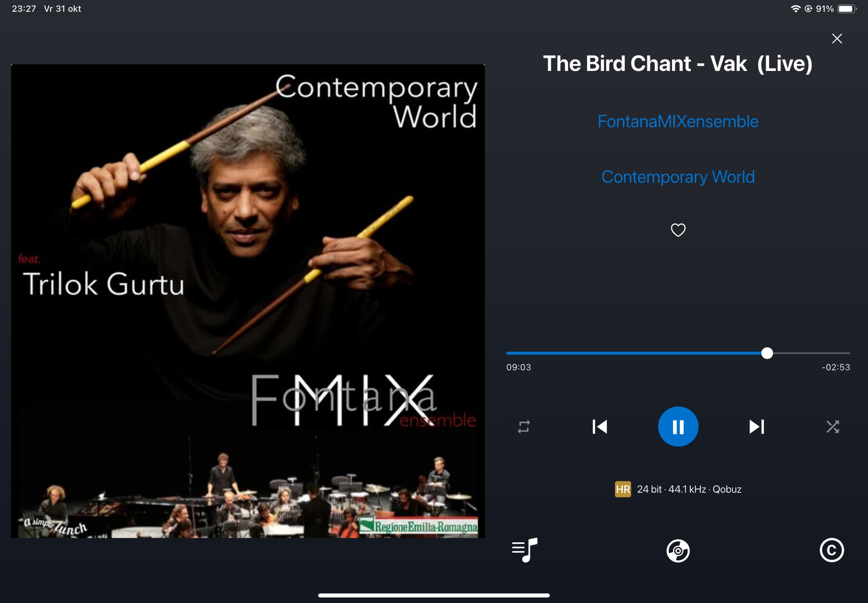Tap the battery indicator in status bar
868x603 pixels.
(x=847, y=9)
